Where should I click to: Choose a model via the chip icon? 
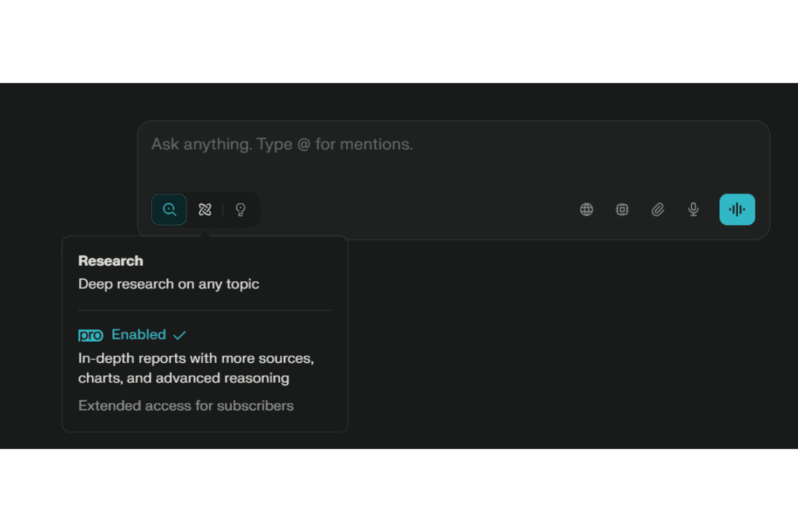pyautogui.click(x=622, y=210)
